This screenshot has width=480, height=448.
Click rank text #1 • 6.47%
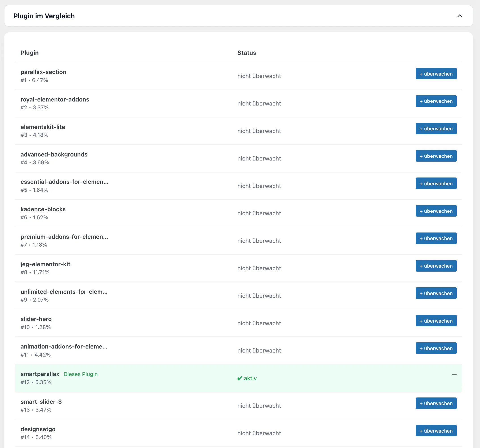coord(34,80)
